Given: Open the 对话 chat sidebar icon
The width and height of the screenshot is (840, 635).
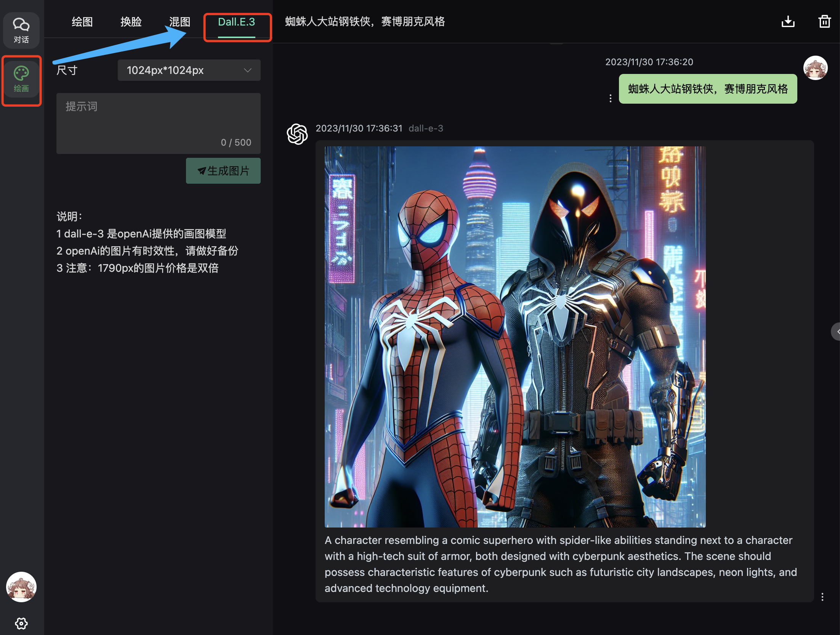Looking at the screenshot, I should pyautogui.click(x=21, y=30).
